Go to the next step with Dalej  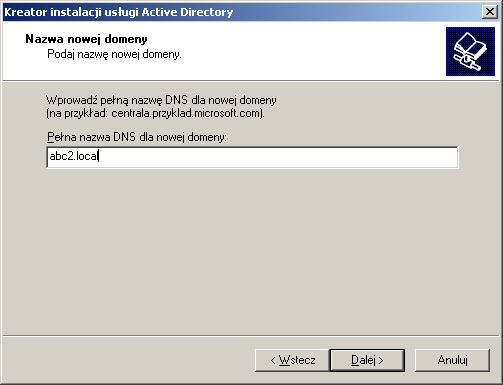367,360
